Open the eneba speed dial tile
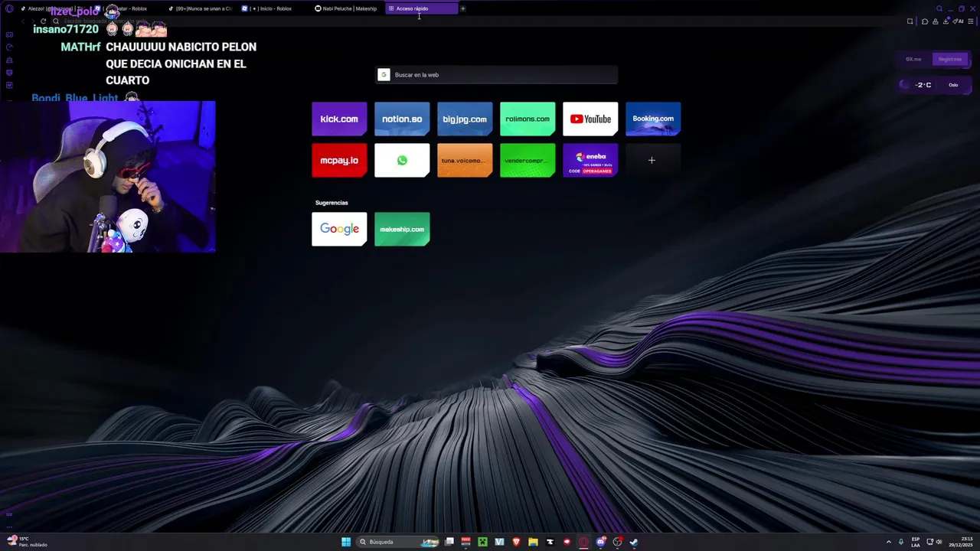The width and height of the screenshot is (980, 551). click(590, 160)
